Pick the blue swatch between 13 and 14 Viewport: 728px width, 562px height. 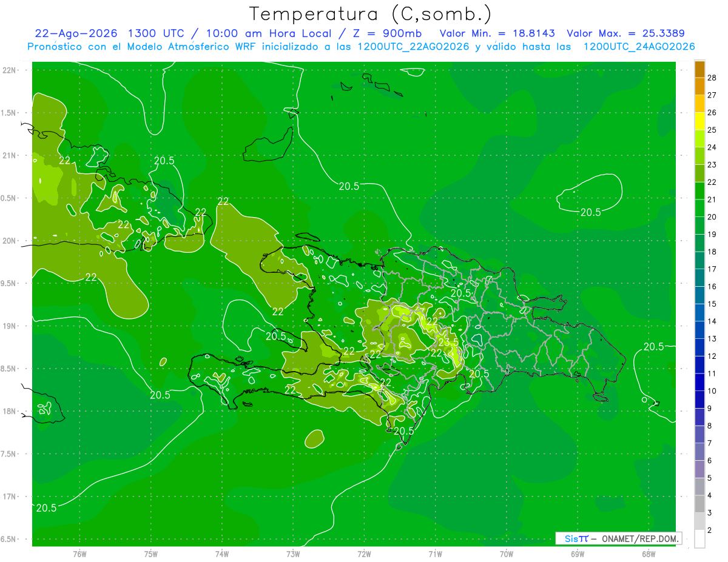click(700, 330)
